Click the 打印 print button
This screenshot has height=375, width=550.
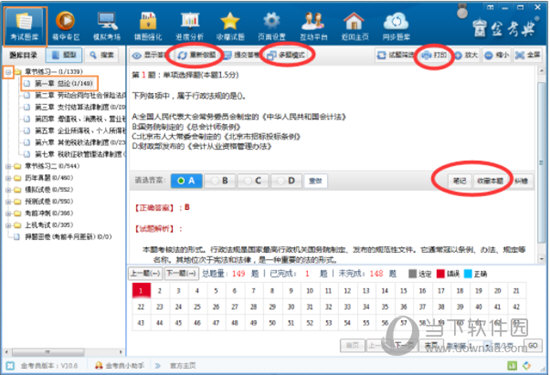tap(434, 55)
